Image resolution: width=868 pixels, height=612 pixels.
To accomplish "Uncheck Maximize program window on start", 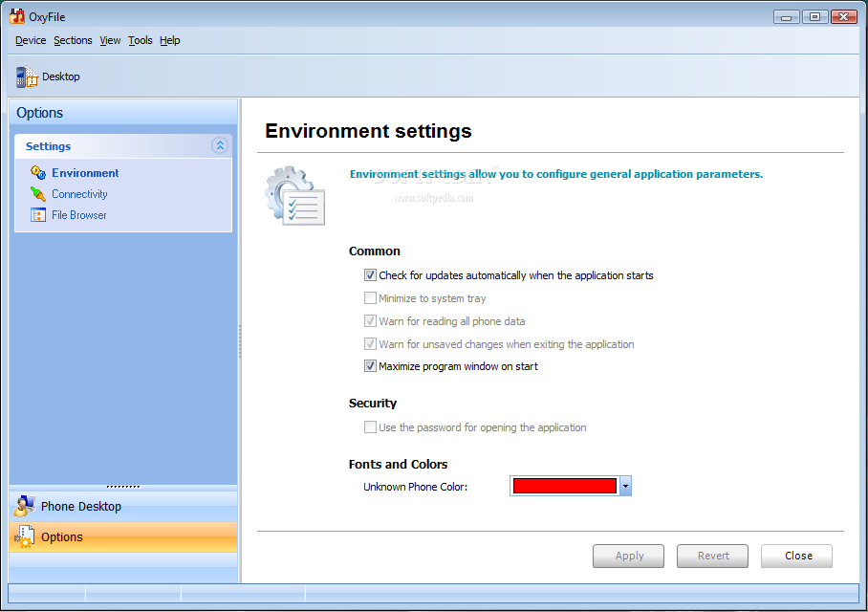I will (370, 366).
